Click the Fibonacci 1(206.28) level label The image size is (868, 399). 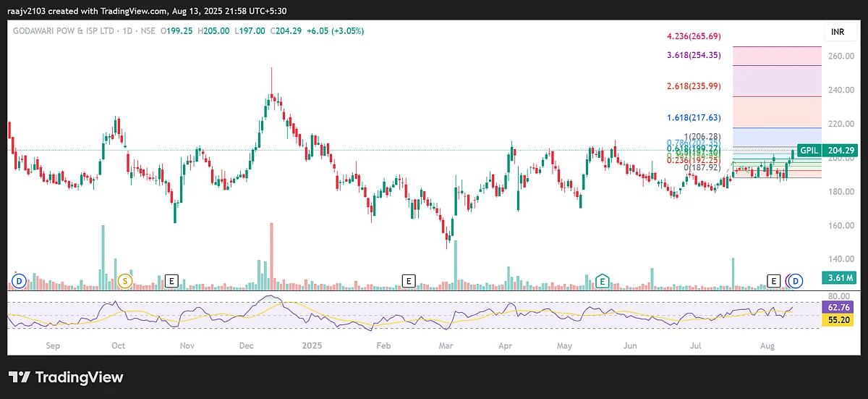pos(701,136)
